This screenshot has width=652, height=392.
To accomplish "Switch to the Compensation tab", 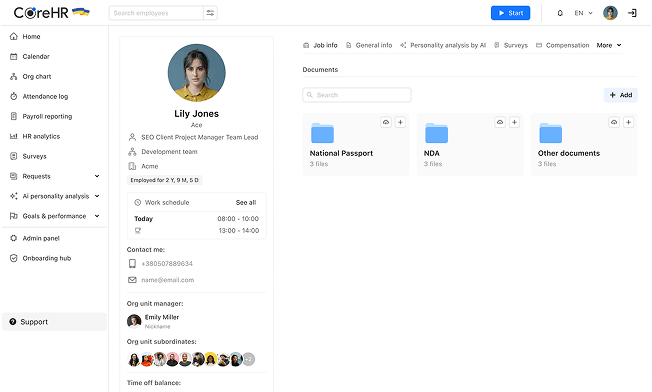I will (563, 45).
